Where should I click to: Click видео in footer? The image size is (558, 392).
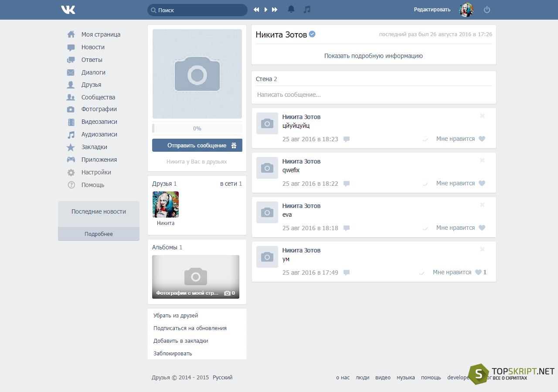pos(383,378)
